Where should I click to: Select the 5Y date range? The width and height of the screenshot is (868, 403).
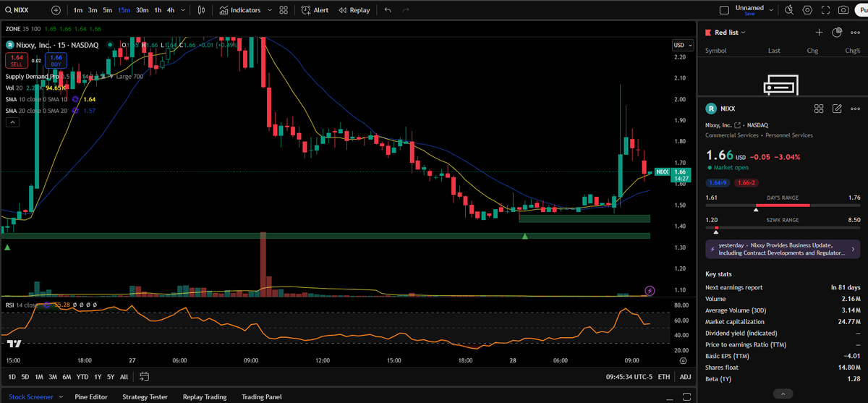[x=110, y=377]
